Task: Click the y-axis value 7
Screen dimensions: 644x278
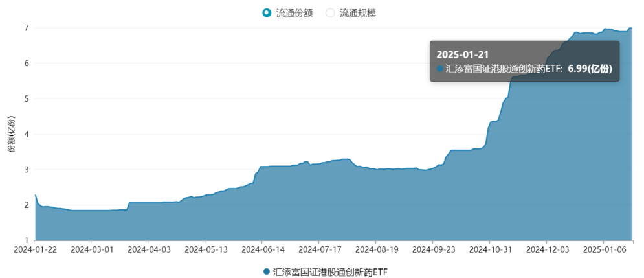Action: click(x=27, y=28)
